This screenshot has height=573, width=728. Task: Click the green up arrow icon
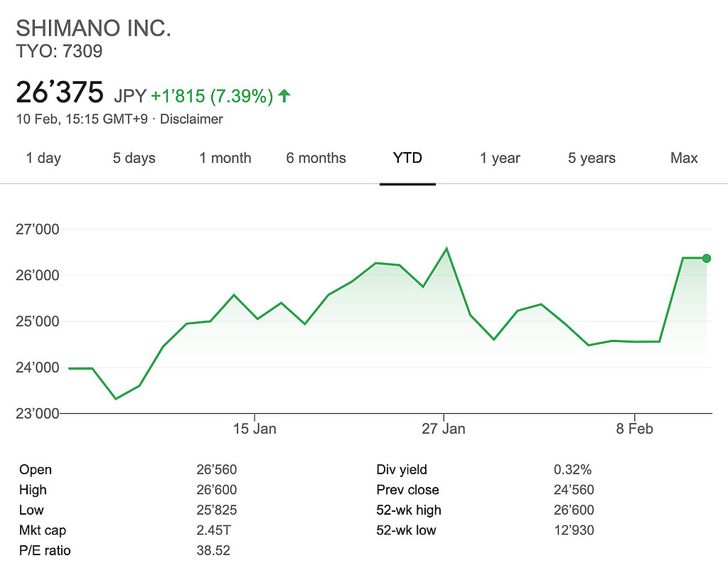[x=284, y=96]
